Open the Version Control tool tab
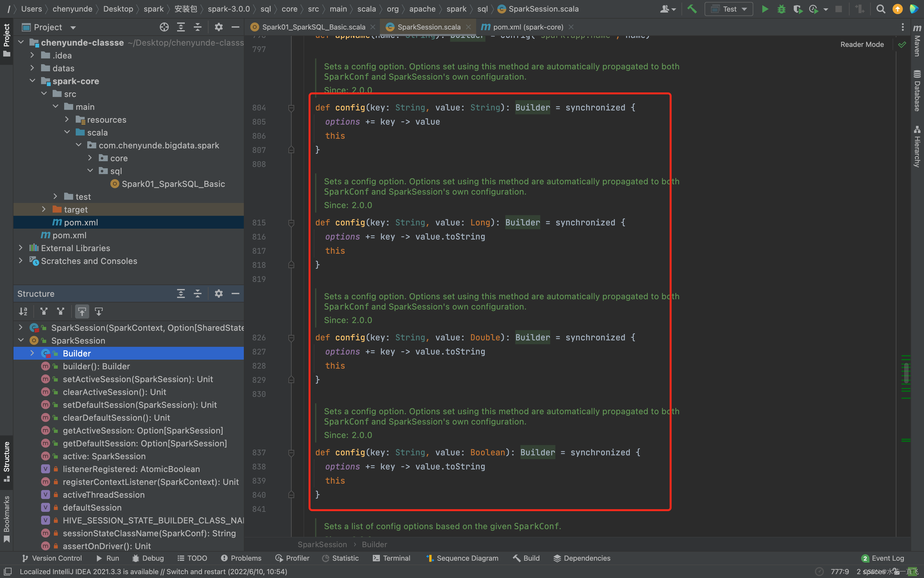This screenshot has height=578, width=924. click(52, 558)
